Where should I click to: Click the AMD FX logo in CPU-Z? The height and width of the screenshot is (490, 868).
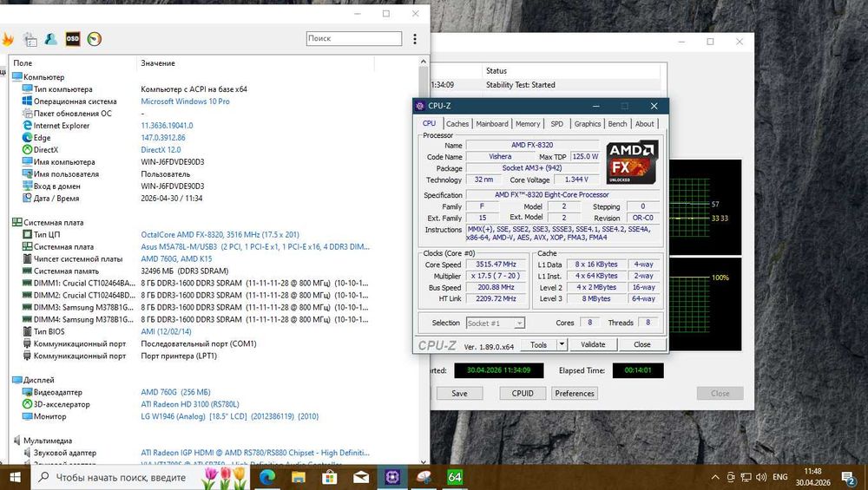point(632,162)
